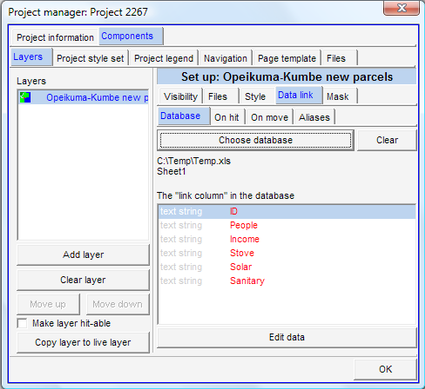Close the Project manager window

click(401, 8)
